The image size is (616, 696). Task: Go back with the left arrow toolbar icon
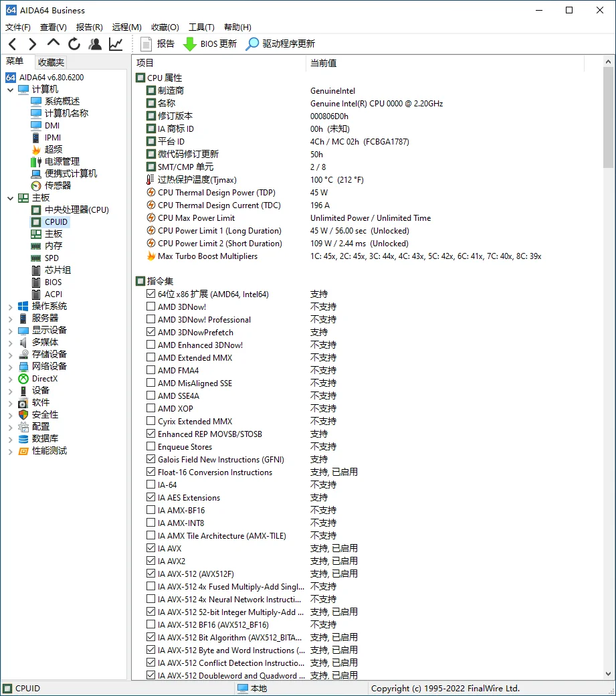[13, 44]
